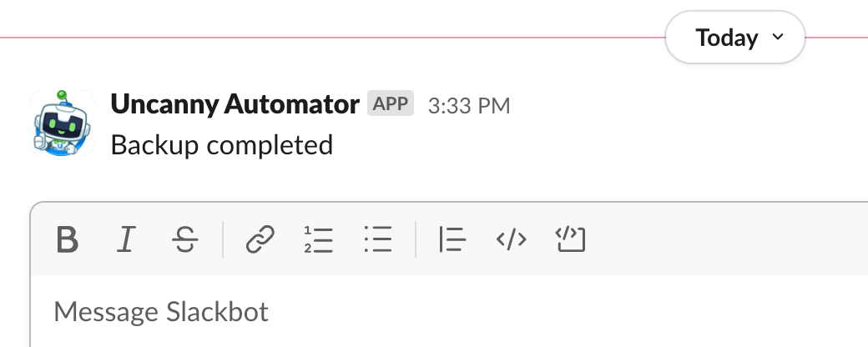Insert a hyperlink in the message
This screenshot has width=868, height=347.
pyautogui.click(x=260, y=240)
